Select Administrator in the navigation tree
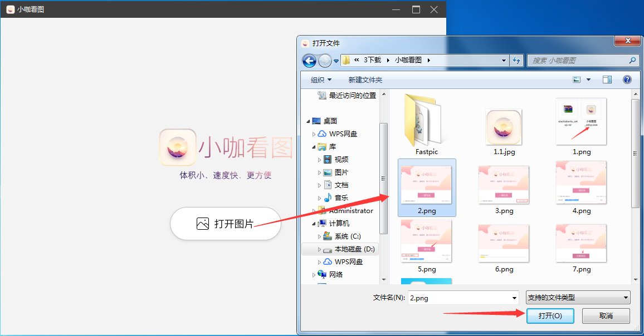 (345, 210)
